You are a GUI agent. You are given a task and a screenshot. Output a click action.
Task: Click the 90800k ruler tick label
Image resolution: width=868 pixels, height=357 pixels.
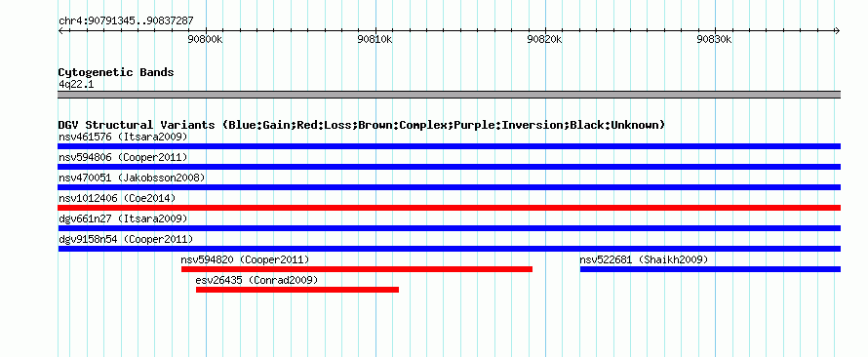pos(206,39)
